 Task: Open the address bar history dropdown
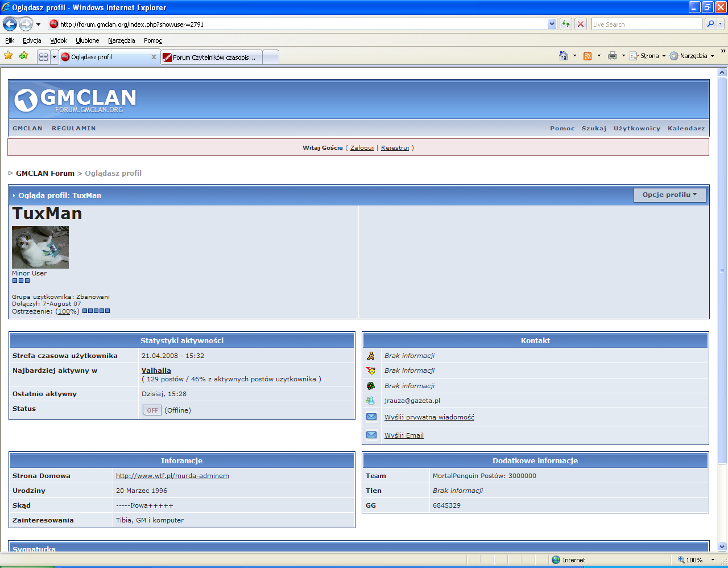552,24
